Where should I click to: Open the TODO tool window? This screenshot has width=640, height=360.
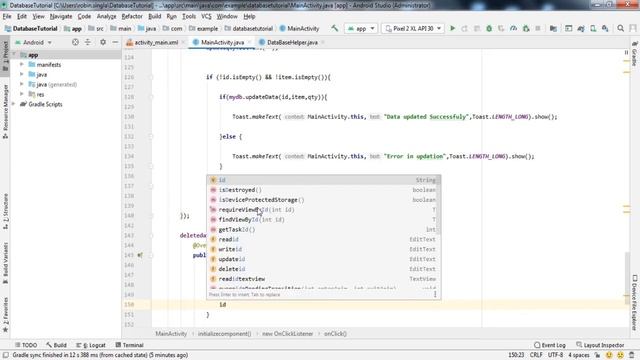pos(26,345)
